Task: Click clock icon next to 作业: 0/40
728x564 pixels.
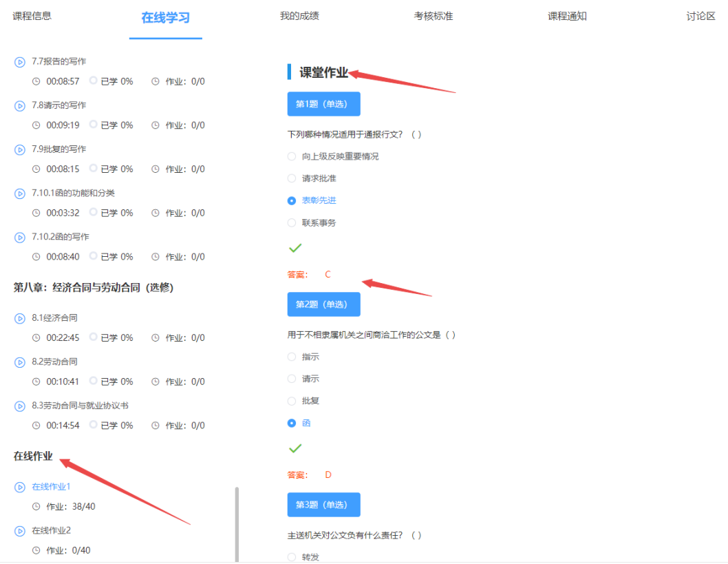Action: pyautogui.click(x=36, y=550)
